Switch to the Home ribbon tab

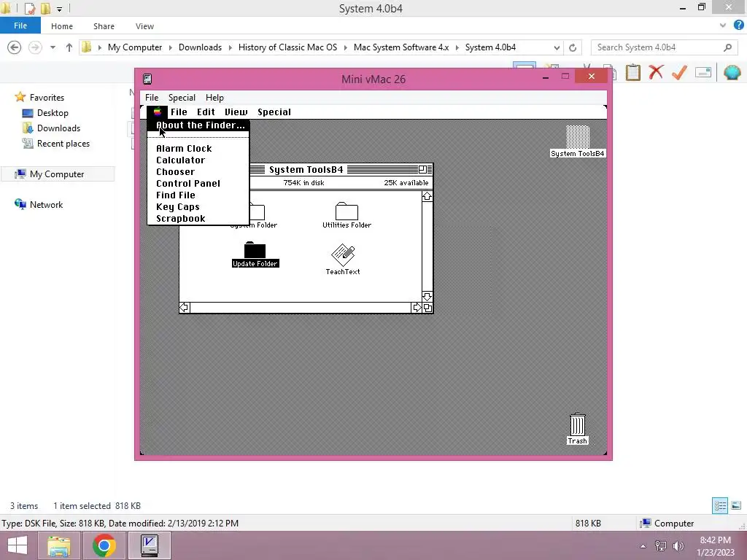[x=62, y=26]
